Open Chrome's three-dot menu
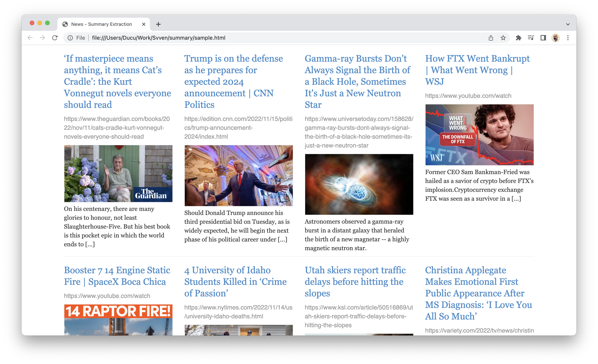Screen dimensions: 598x364 click(x=568, y=38)
